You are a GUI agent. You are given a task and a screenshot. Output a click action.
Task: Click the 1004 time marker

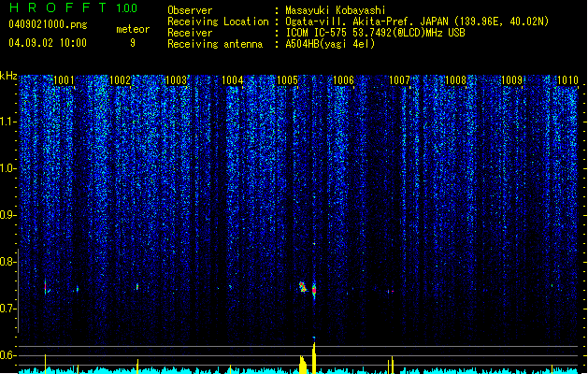pyautogui.click(x=232, y=80)
